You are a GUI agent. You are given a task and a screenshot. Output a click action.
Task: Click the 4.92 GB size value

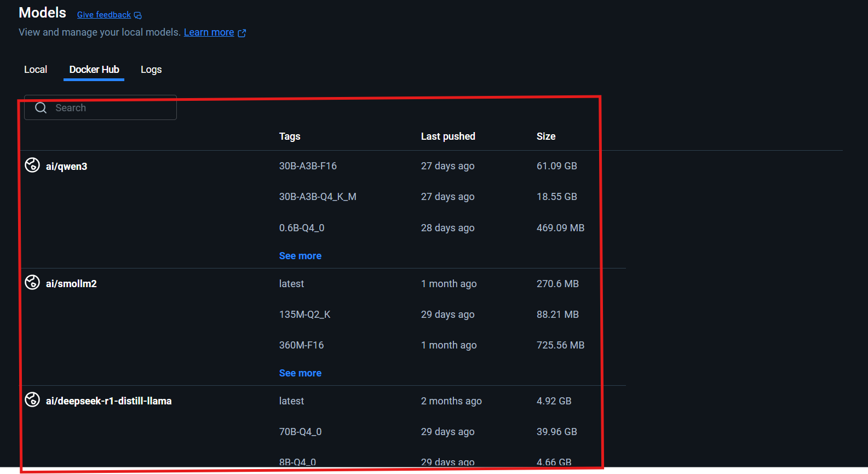[554, 401]
